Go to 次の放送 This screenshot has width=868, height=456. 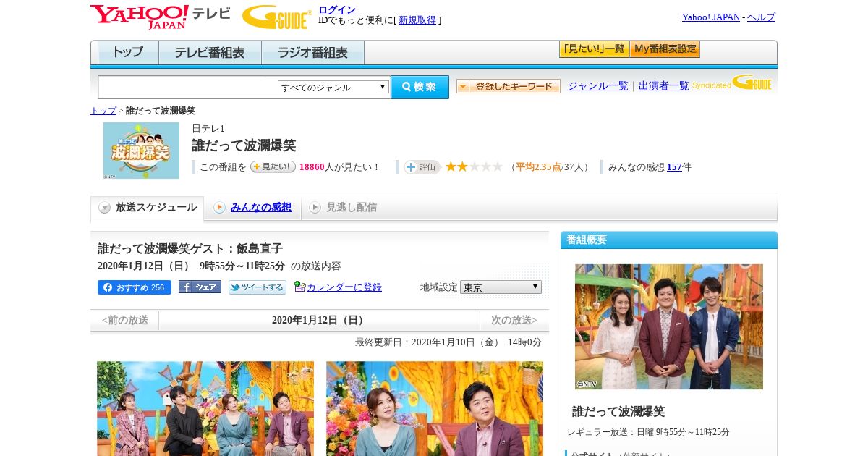514,320
